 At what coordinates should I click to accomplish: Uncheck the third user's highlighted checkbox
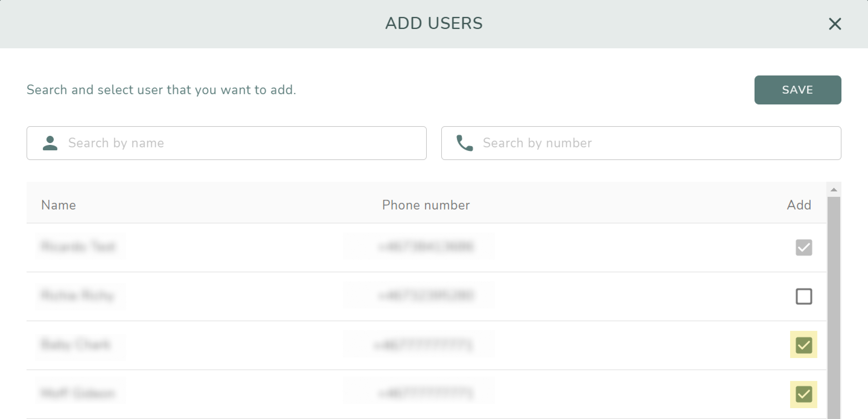804,345
